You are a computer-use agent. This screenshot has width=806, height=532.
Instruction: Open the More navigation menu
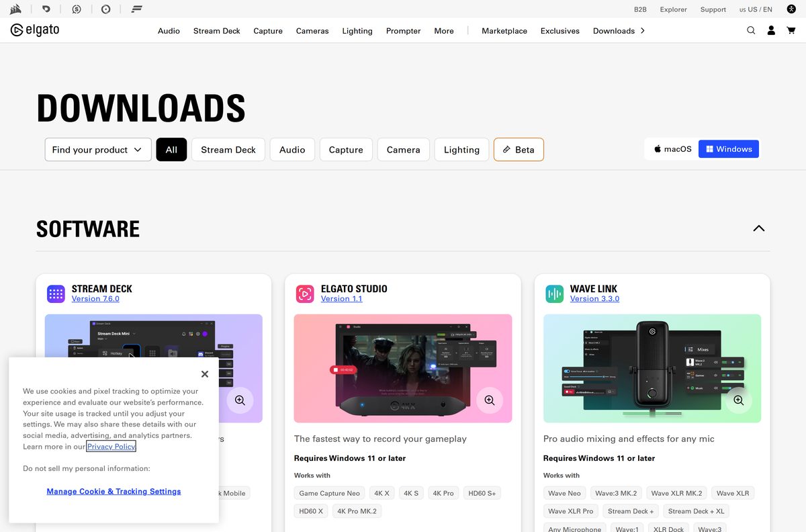click(x=444, y=31)
